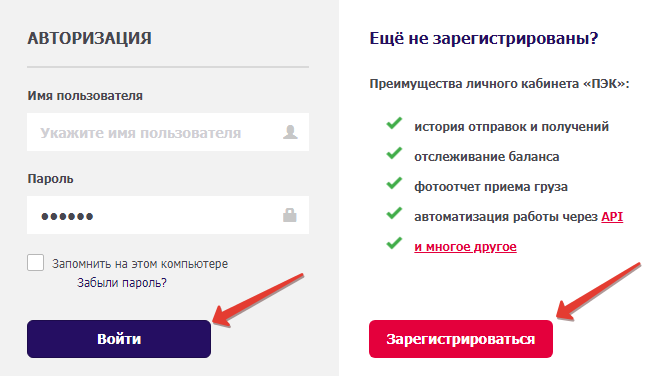Viewport: 663px width, 376px height.
Task: Click the green checkmark beside «фотоотчет приема груза»
Action: pyautogui.click(x=394, y=183)
